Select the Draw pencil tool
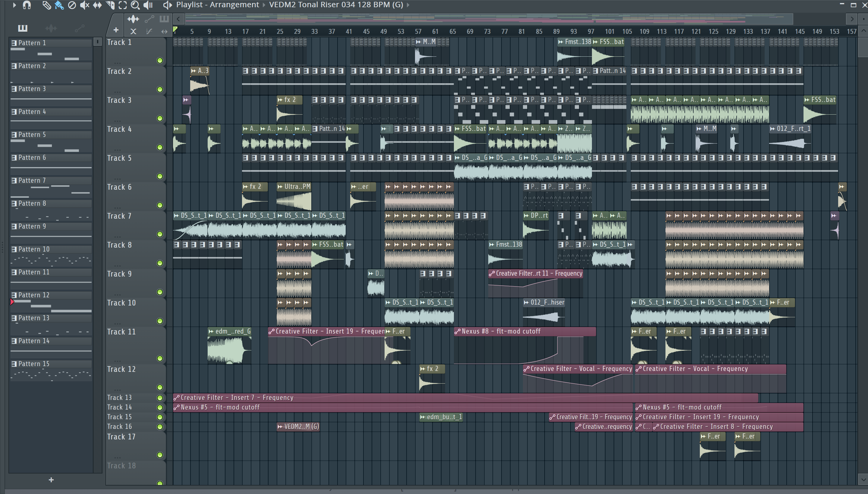Screen dimensions: 868x494 pos(46,5)
